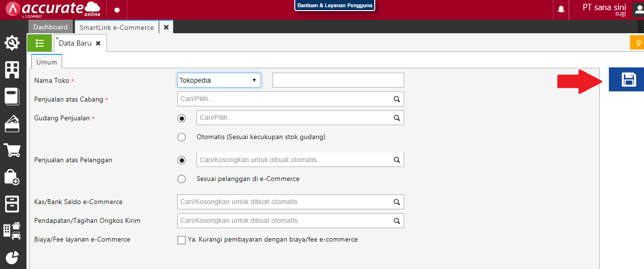
Task: Click the green list view button
Action: 39,43
